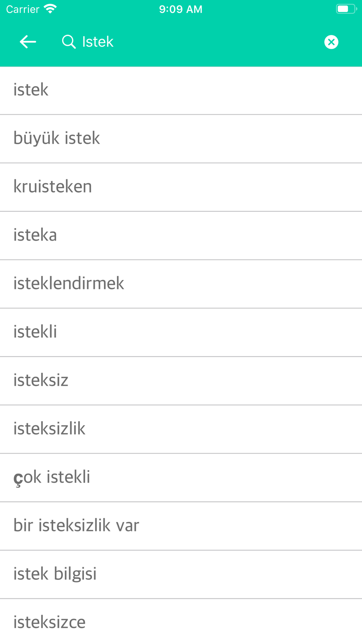
Task: Choose the "kruisteken" suggestion
Action: click(x=181, y=187)
